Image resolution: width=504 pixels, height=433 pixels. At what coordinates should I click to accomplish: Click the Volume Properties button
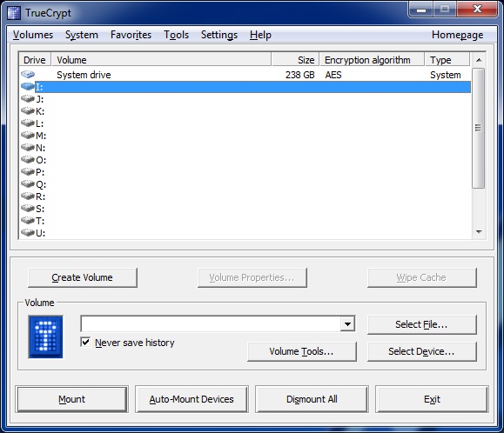252,277
